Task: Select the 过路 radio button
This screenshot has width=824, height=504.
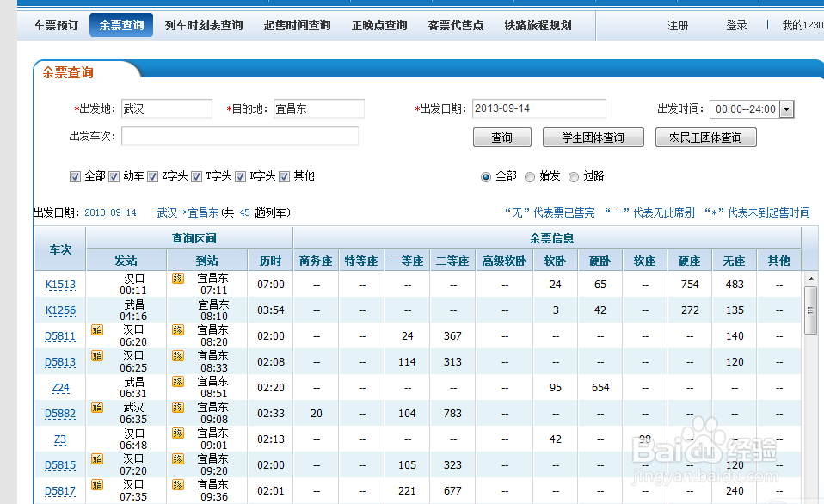Action: tap(574, 177)
